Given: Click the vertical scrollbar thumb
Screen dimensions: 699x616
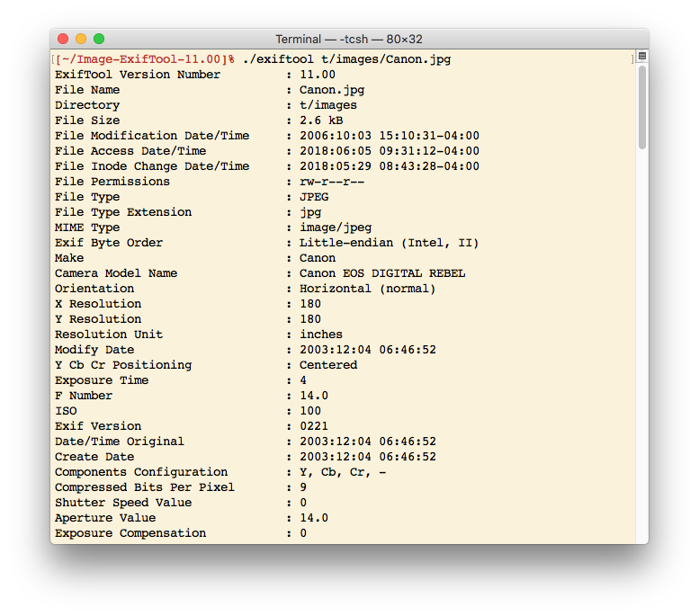Looking at the screenshot, I should 642,107.
